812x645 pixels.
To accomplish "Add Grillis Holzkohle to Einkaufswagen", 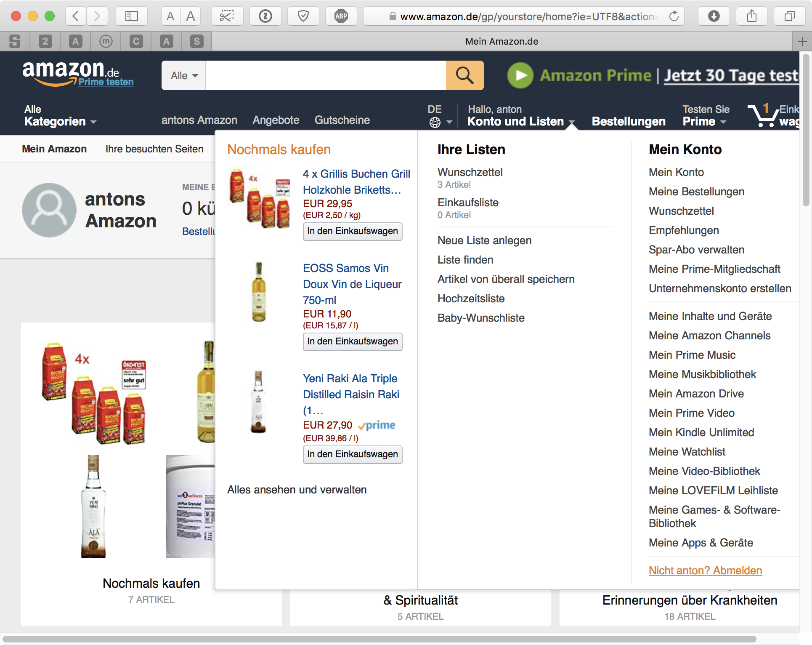I will coord(353,231).
